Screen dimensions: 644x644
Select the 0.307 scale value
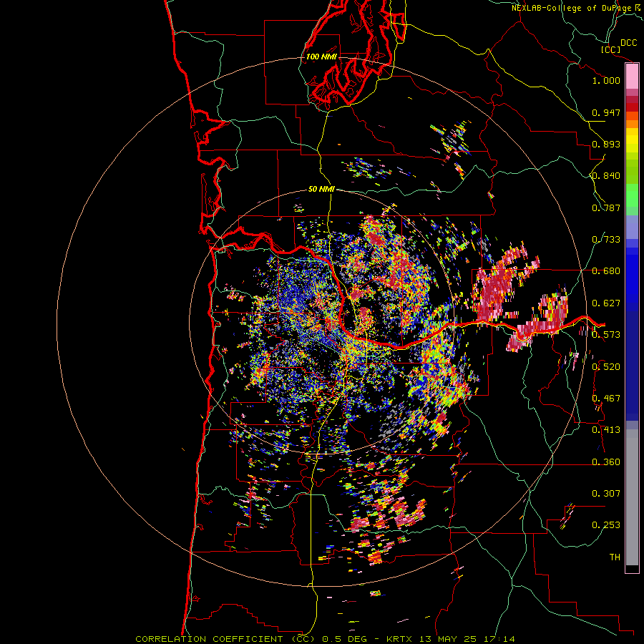pyautogui.click(x=606, y=494)
